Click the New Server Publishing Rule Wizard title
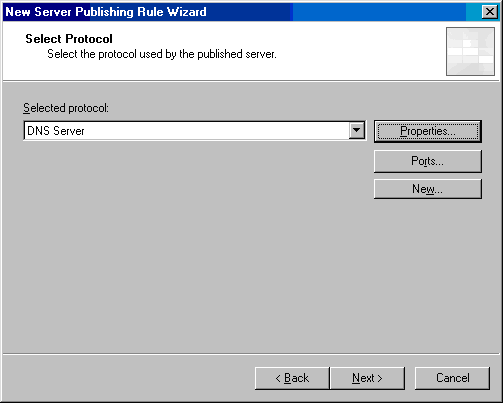This screenshot has height=403, width=503. (x=106, y=12)
